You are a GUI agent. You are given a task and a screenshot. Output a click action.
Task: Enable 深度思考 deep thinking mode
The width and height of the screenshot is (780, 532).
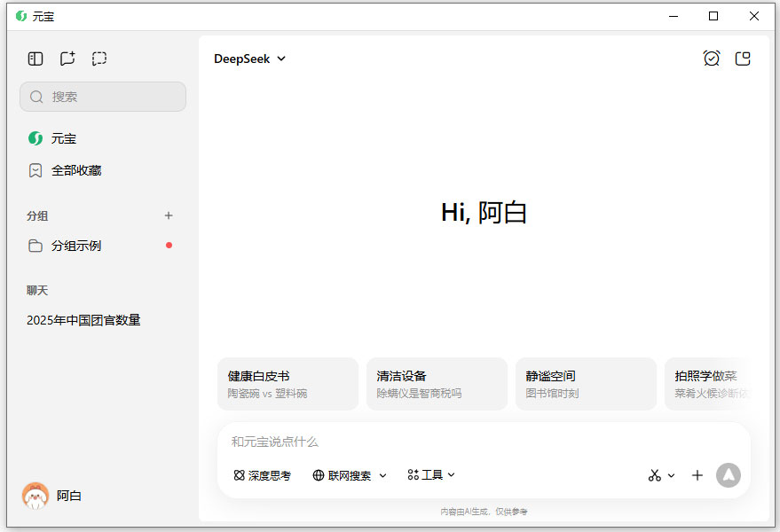262,475
